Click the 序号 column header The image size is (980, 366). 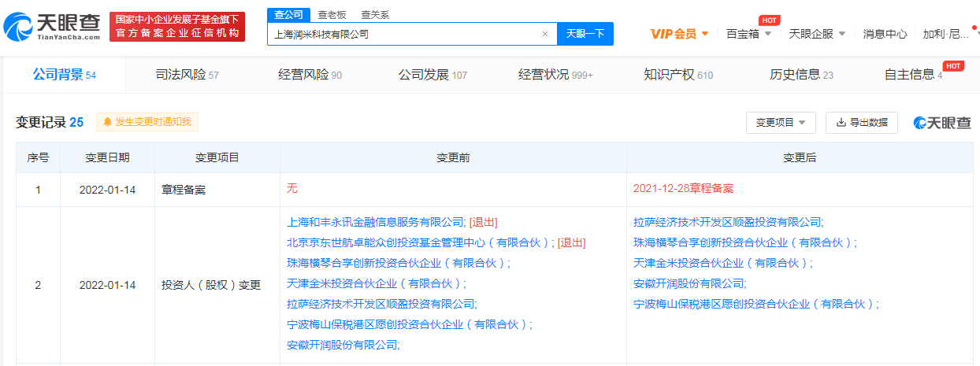38,157
